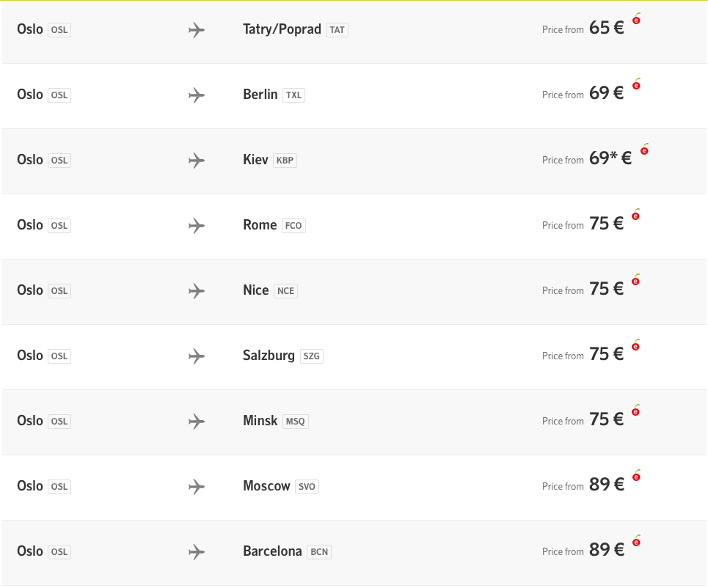The image size is (708, 588).
Task: Click the cherry icon next to Moscow 89 €
Action: point(636,476)
